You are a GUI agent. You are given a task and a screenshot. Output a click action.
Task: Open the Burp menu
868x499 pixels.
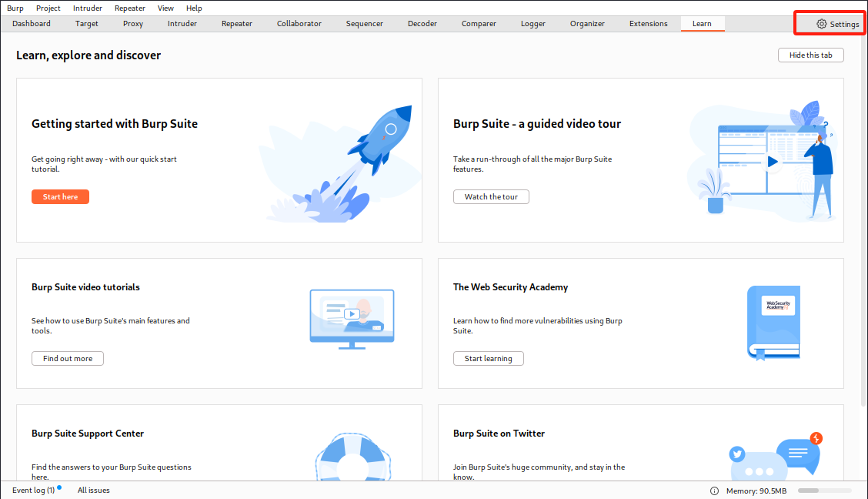15,8
